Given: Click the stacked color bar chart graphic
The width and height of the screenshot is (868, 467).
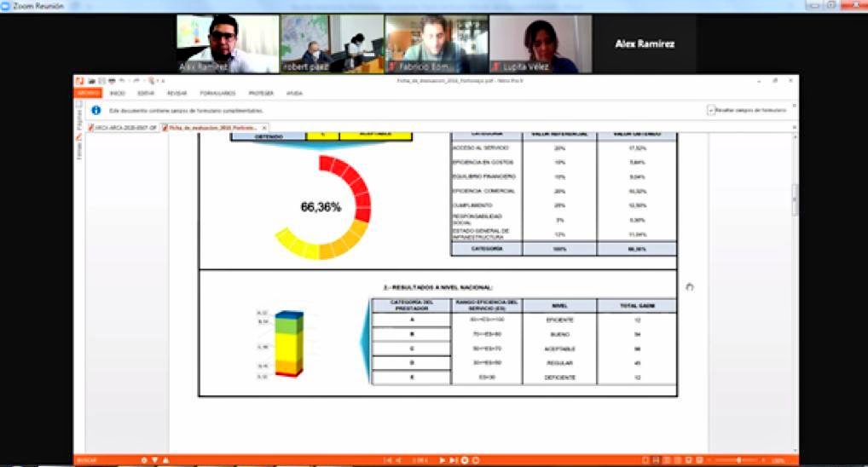Looking at the screenshot, I should pyautogui.click(x=289, y=343).
